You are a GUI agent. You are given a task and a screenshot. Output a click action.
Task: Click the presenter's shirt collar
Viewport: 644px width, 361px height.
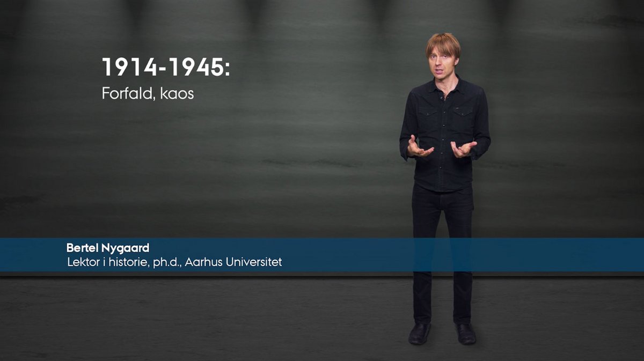[x=444, y=86]
